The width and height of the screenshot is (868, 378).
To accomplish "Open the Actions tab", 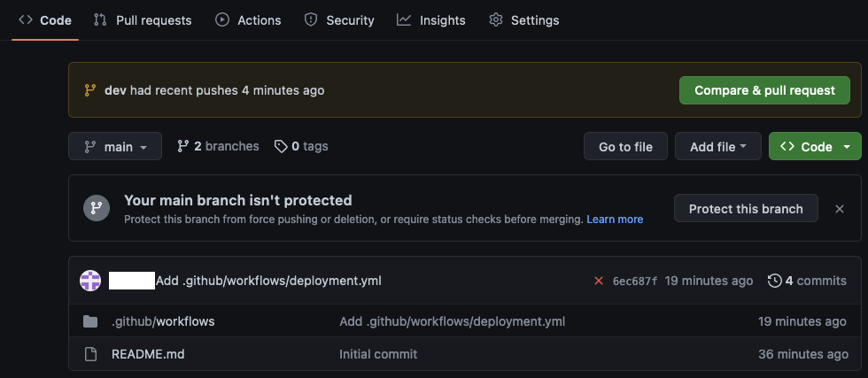I will click(248, 19).
